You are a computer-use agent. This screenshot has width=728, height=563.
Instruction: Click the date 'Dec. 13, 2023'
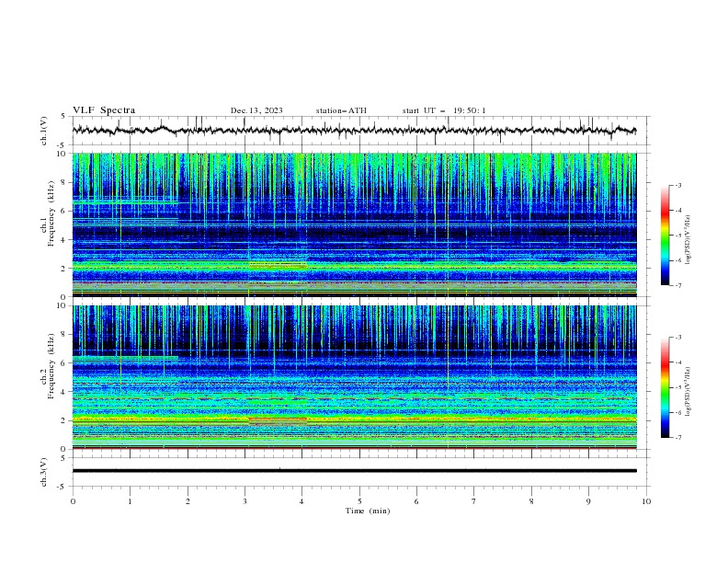[256, 110]
